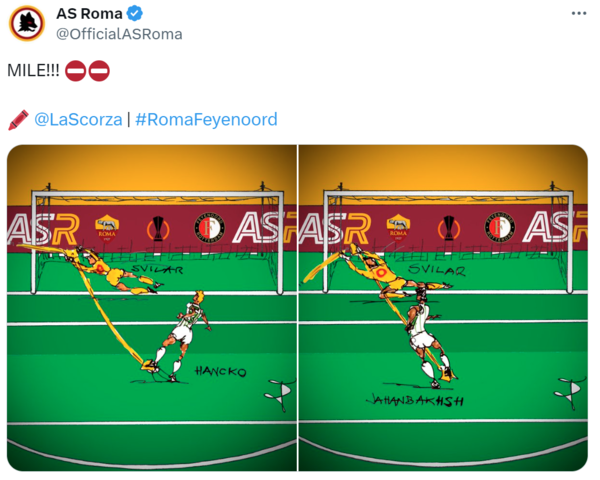Click the first no-entry emoji
600x480 pixels.
tap(75, 71)
